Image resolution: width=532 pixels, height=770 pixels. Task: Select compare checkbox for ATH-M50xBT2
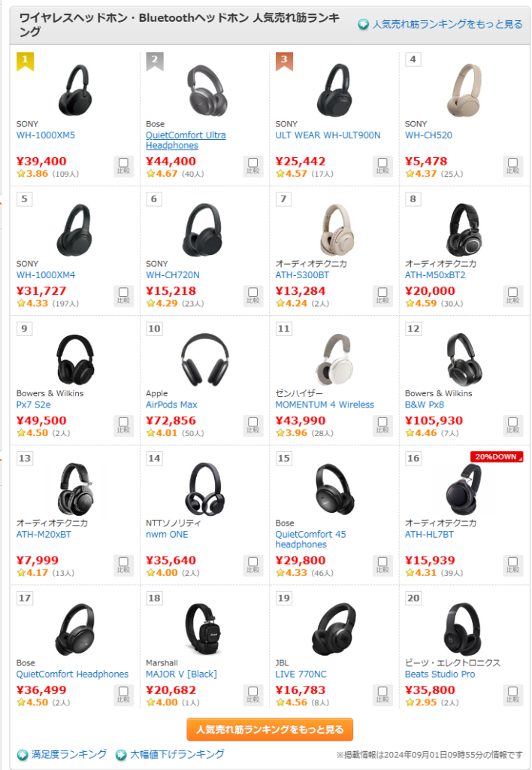[x=512, y=296]
